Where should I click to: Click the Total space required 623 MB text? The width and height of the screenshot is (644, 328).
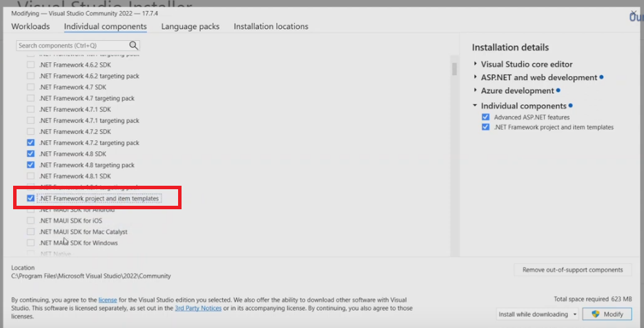tap(593, 299)
